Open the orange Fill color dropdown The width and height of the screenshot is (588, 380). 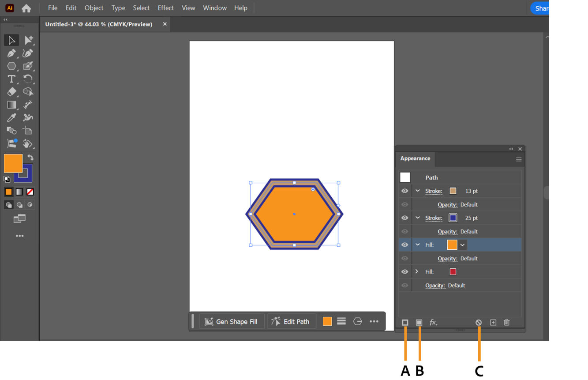tap(462, 245)
